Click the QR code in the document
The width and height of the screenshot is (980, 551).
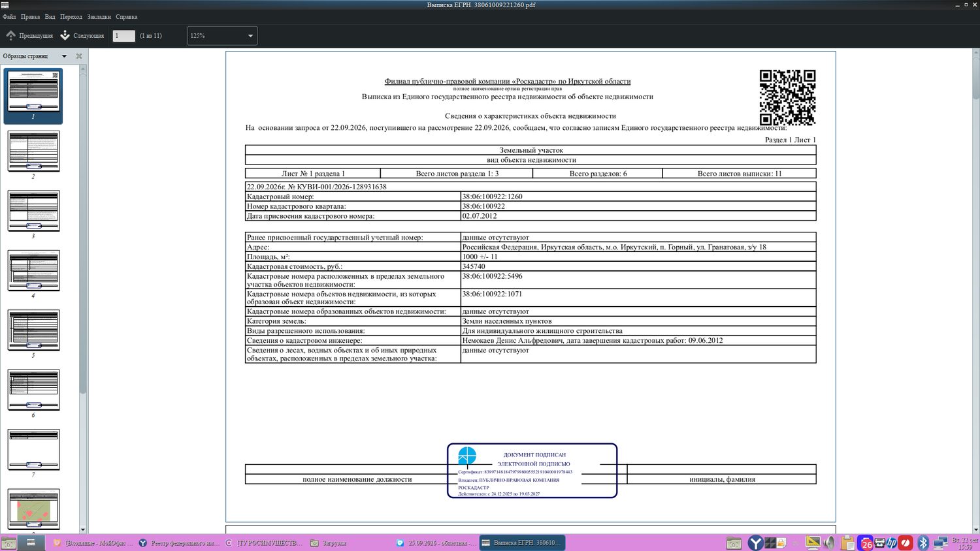tap(787, 97)
